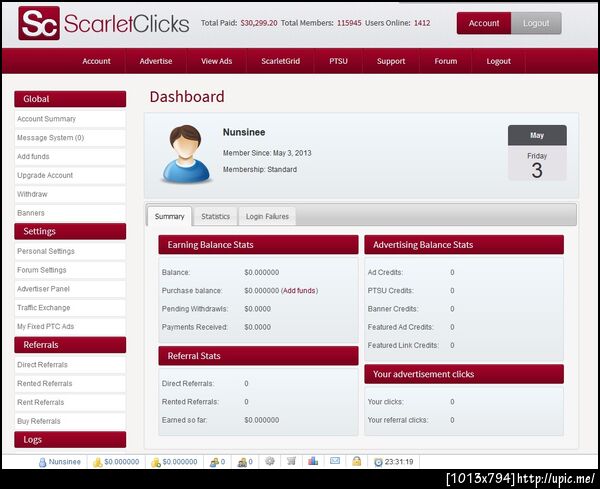Select the Summary tab
Image resolution: width=600 pixels, height=489 pixels.
point(169,216)
